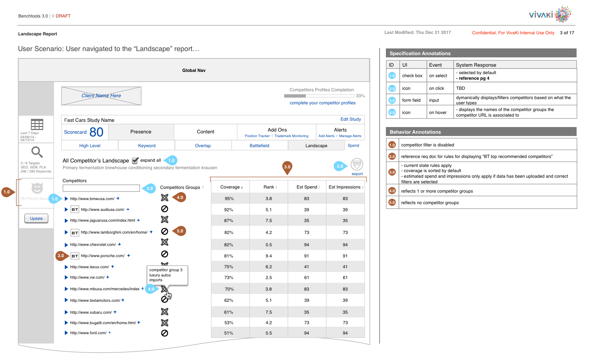Switch to the Battlefield tab
The width and height of the screenshot is (590, 364).
pos(259,146)
